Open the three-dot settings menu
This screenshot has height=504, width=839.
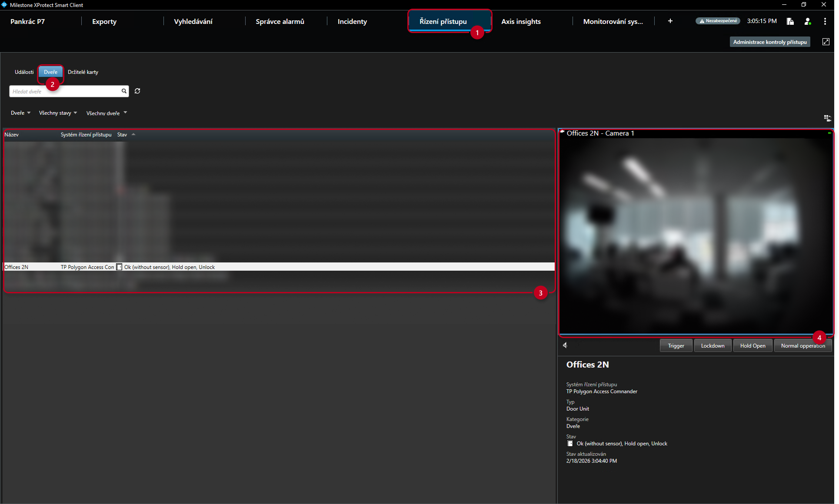point(825,21)
